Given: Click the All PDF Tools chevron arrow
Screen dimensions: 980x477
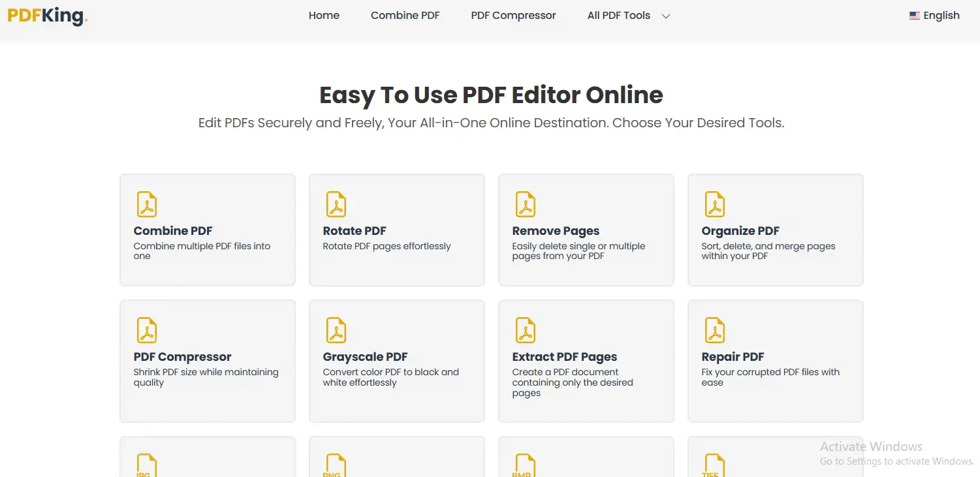Looking at the screenshot, I should coord(666,16).
